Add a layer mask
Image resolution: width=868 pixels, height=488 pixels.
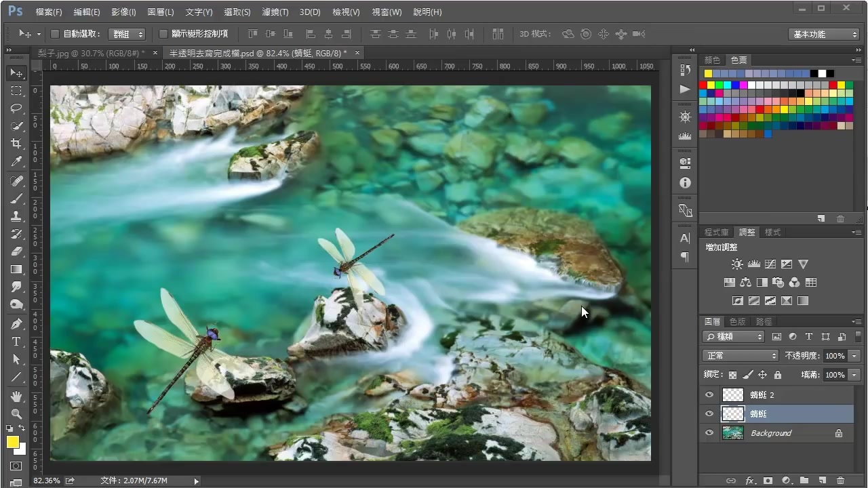coord(768,481)
